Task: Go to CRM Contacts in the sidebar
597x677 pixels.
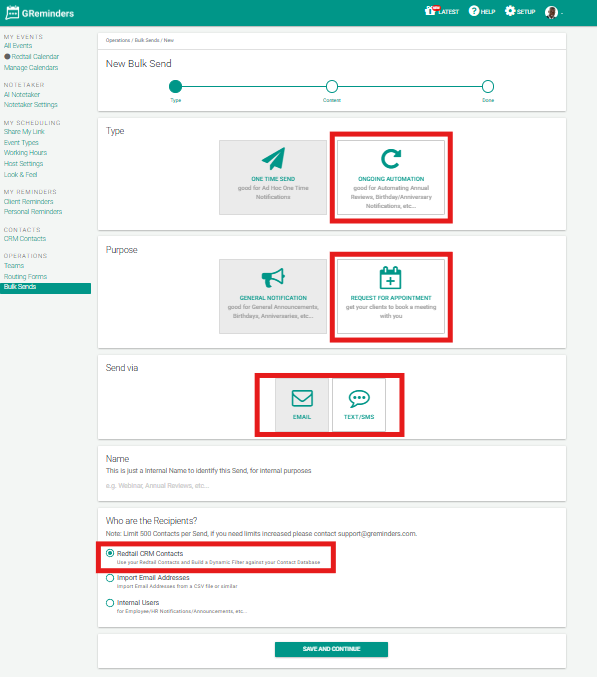Action: click(25, 239)
